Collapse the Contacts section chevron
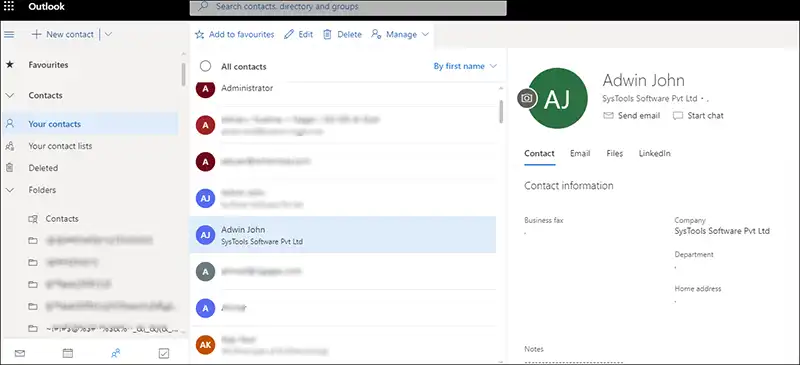The image size is (800, 365). [10, 95]
